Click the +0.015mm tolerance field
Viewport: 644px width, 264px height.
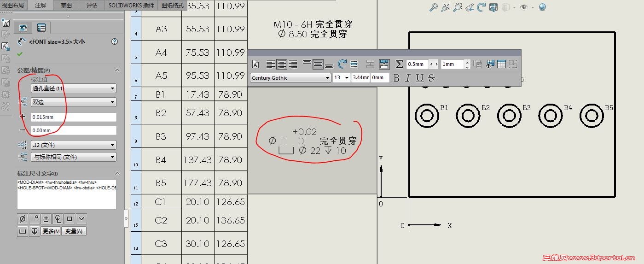point(73,117)
